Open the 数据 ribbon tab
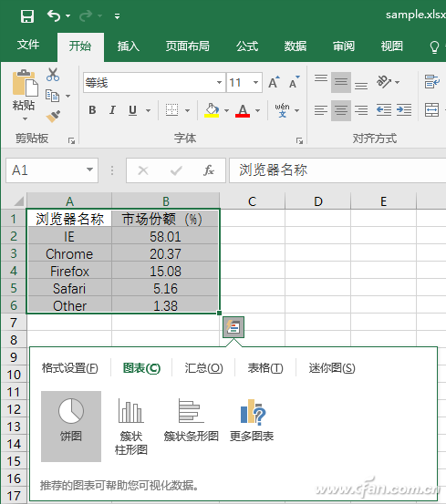Image resolution: width=446 pixels, height=504 pixels. pyautogui.click(x=296, y=46)
